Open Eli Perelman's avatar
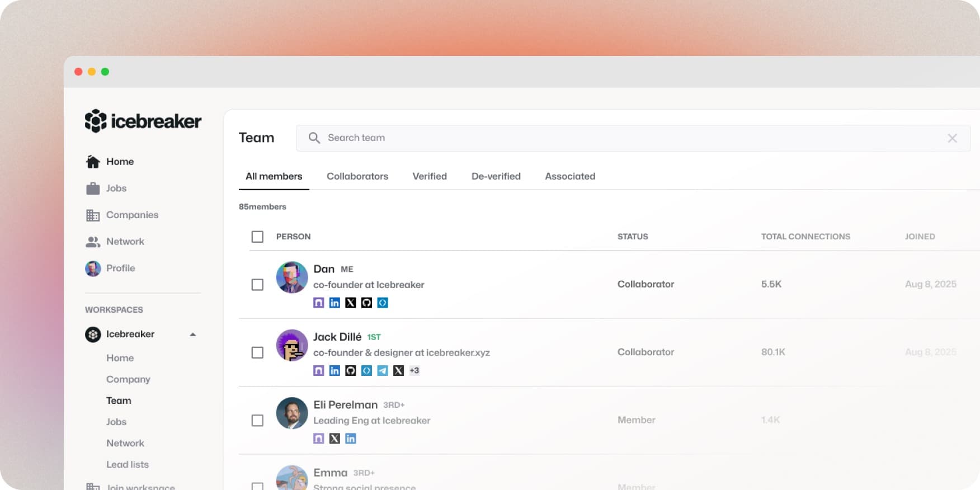 coord(292,413)
